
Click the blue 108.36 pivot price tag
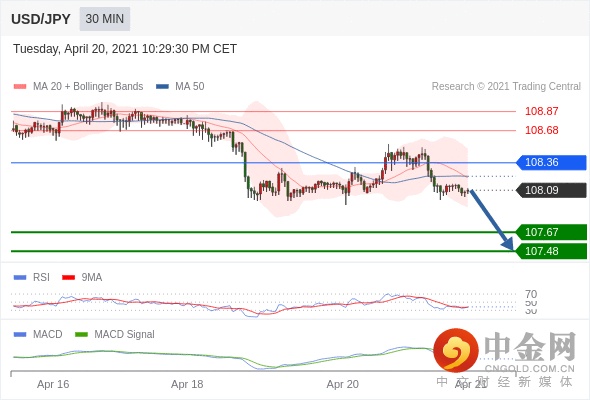tap(551, 163)
